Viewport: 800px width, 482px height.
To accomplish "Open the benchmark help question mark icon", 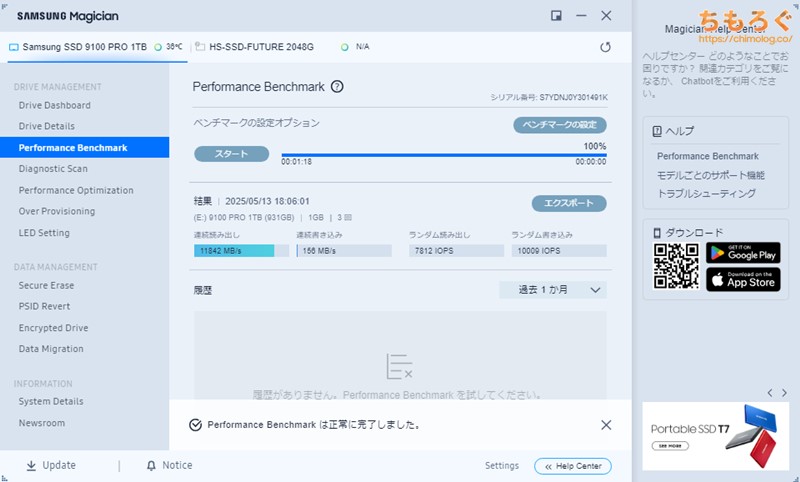I will coord(337,87).
